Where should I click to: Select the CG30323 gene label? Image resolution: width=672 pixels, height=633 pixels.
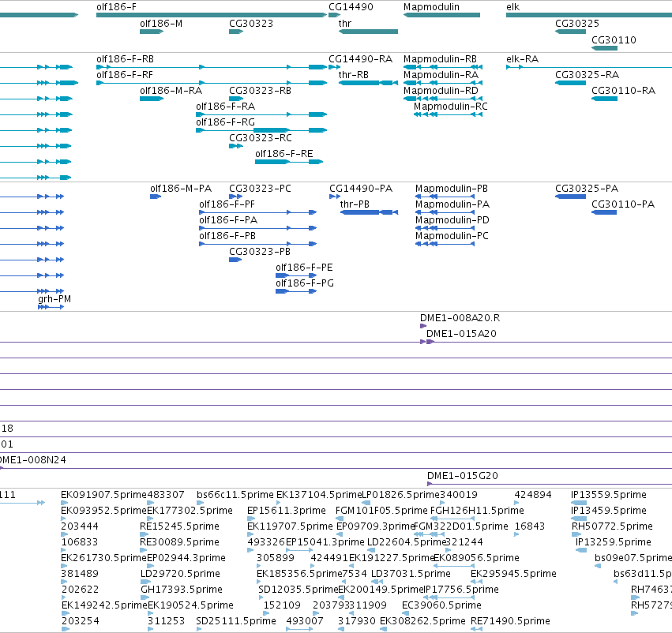point(250,24)
